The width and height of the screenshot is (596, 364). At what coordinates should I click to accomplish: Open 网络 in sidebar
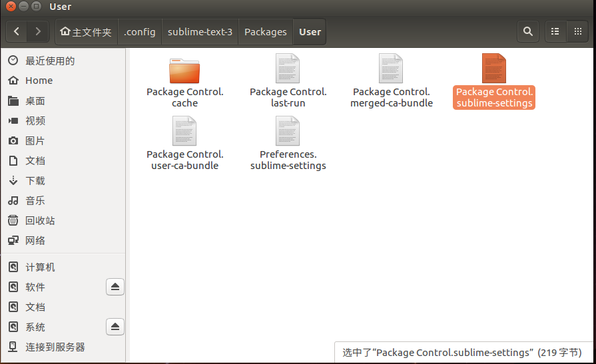click(63, 240)
